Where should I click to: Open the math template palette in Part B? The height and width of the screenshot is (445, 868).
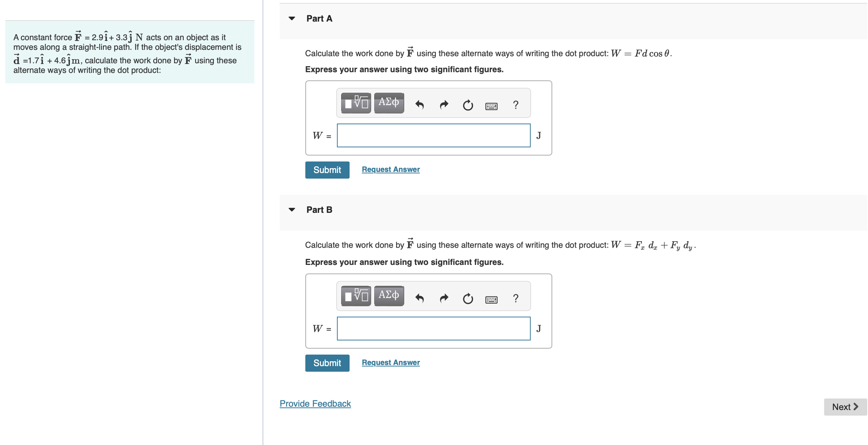coord(355,296)
